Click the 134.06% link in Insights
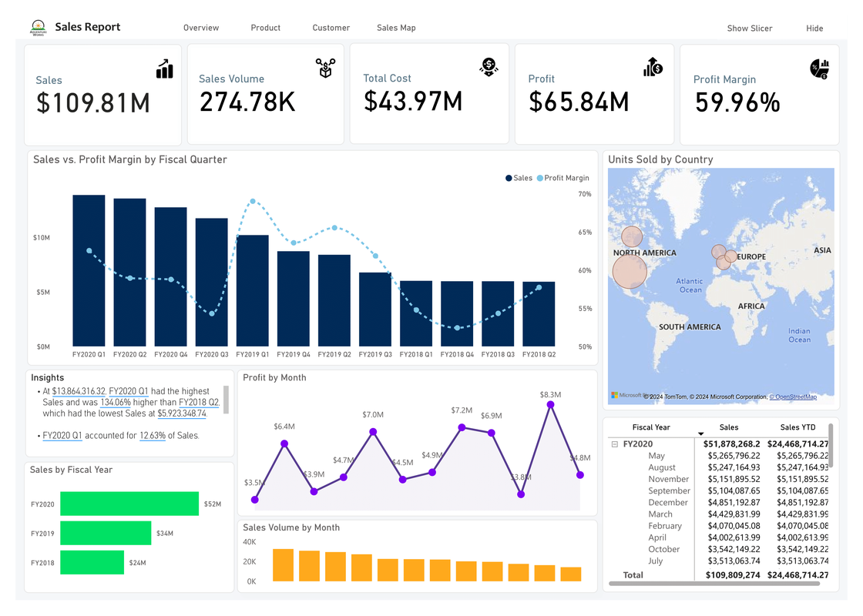The image size is (863, 616). 116,402
